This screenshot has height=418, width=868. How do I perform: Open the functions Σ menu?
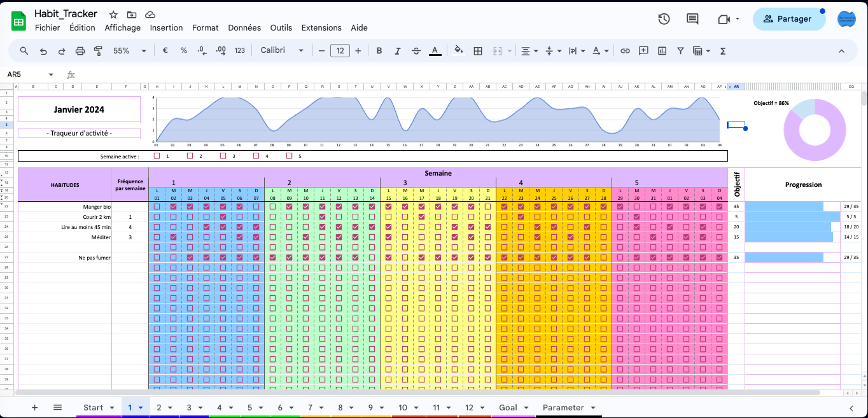[x=723, y=50]
